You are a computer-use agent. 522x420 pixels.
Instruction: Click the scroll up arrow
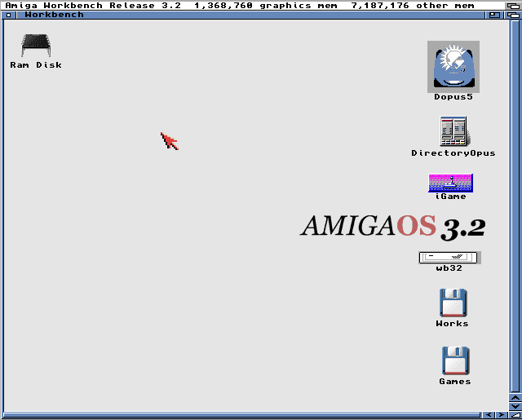(515, 398)
